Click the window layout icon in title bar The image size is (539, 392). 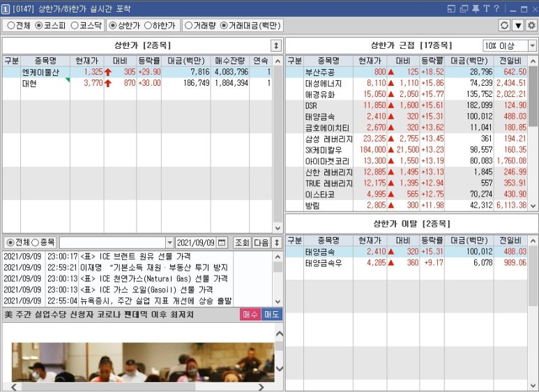(452, 8)
